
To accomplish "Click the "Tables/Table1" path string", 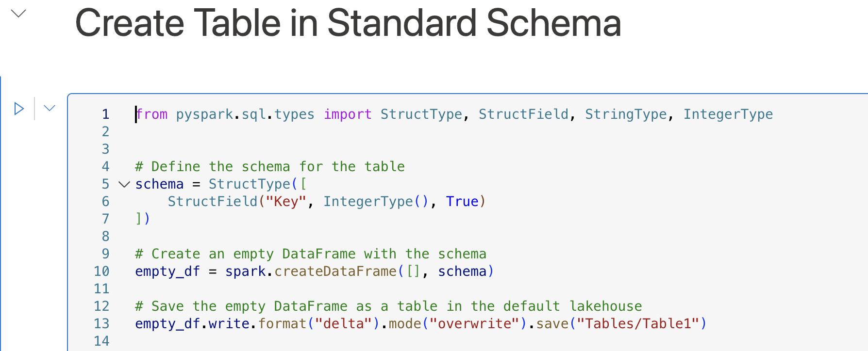I will (x=638, y=324).
